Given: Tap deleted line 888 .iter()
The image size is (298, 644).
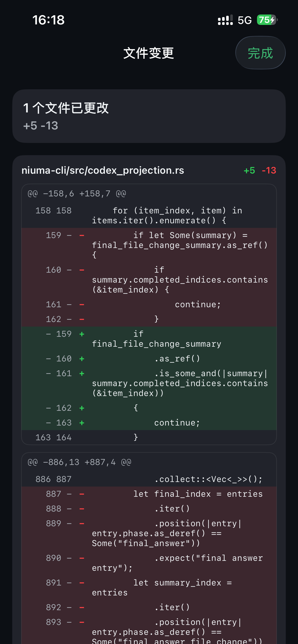Looking at the screenshot, I should pyautogui.click(x=149, y=509).
